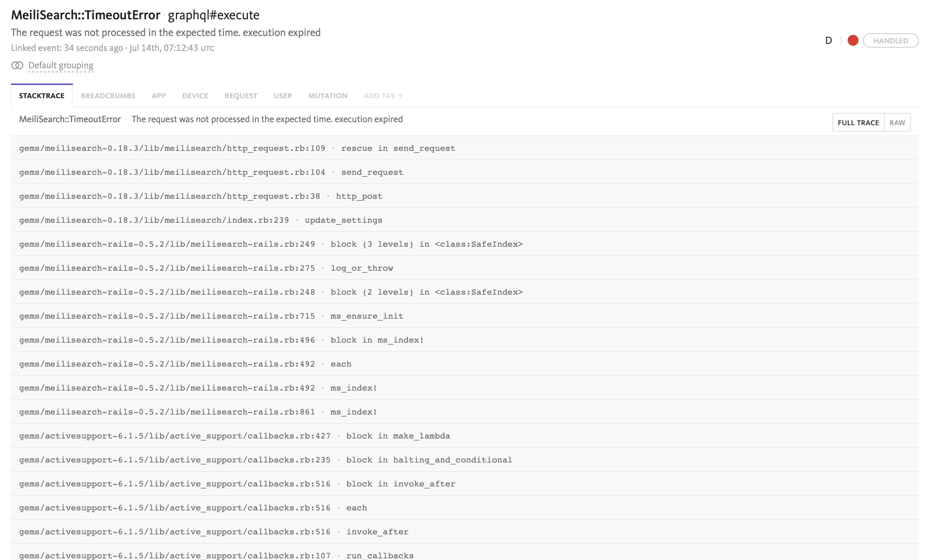The height and width of the screenshot is (560, 932).
Task: Select the Device tab
Action: pos(195,96)
